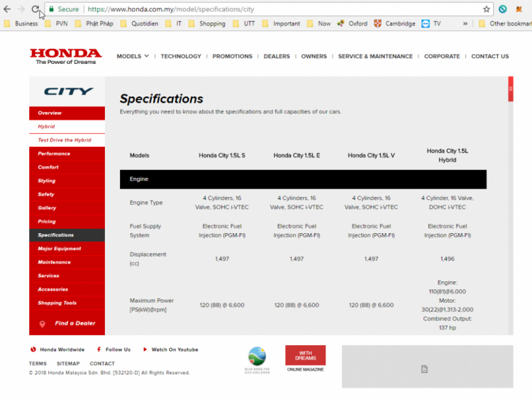This screenshot has height=399, width=532.
Task: Click the Find a Dealer location pin
Action: [x=42, y=324]
